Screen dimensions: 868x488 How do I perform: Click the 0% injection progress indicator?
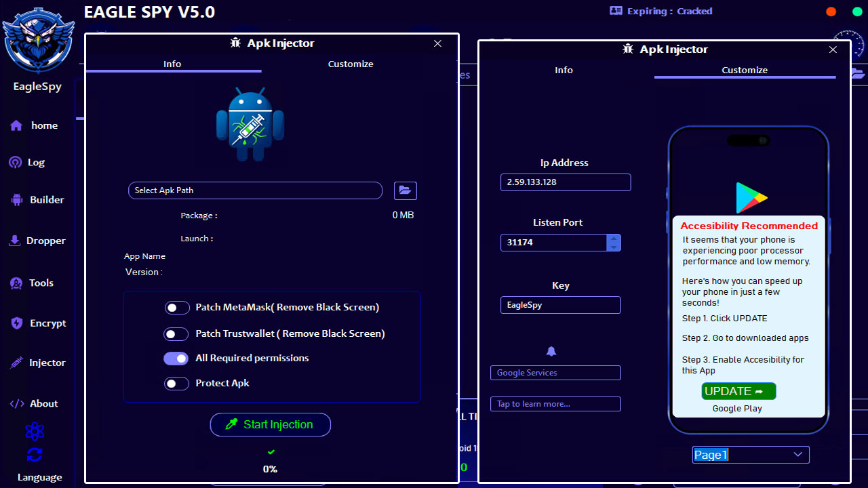tap(270, 468)
